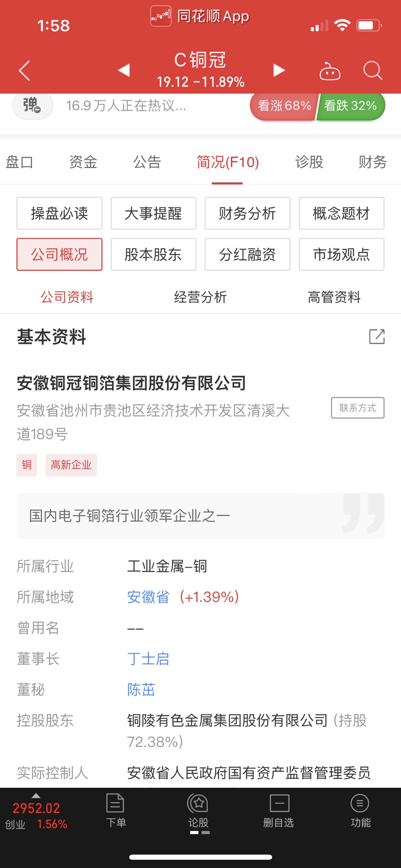This screenshot has height=868, width=401.
Task: Vote 看涨 68% bullish
Action: click(x=284, y=106)
